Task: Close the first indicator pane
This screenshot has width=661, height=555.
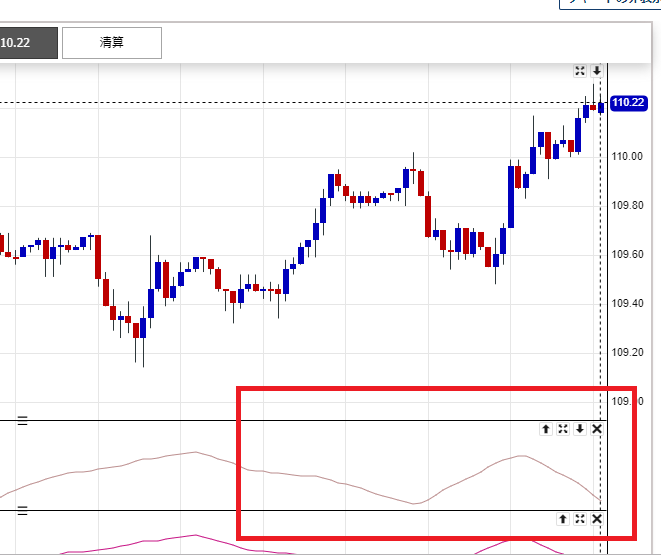Action: 597,429
